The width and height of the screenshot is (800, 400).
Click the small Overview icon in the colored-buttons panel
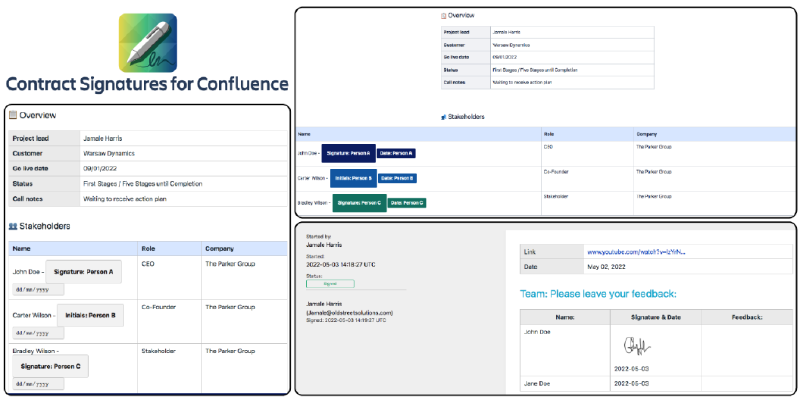pyautogui.click(x=443, y=16)
